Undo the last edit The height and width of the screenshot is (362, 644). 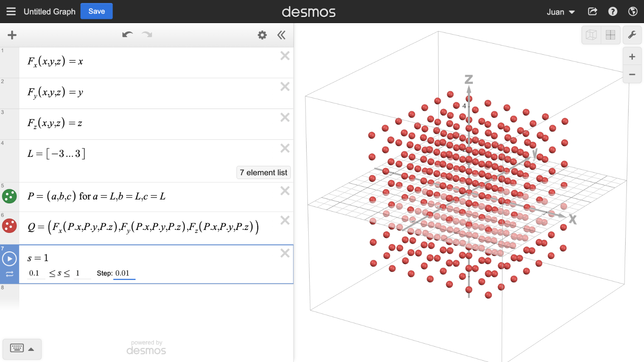click(x=127, y=35)
